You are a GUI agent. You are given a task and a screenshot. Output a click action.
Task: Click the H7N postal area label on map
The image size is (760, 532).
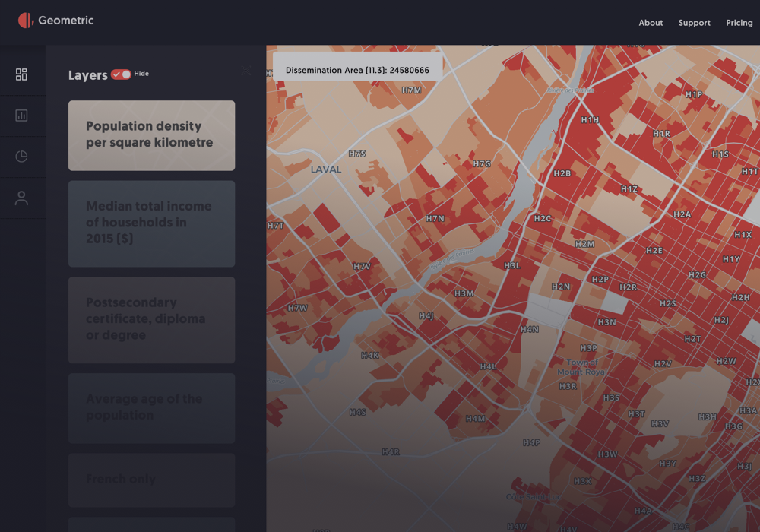tap(435, 219)
